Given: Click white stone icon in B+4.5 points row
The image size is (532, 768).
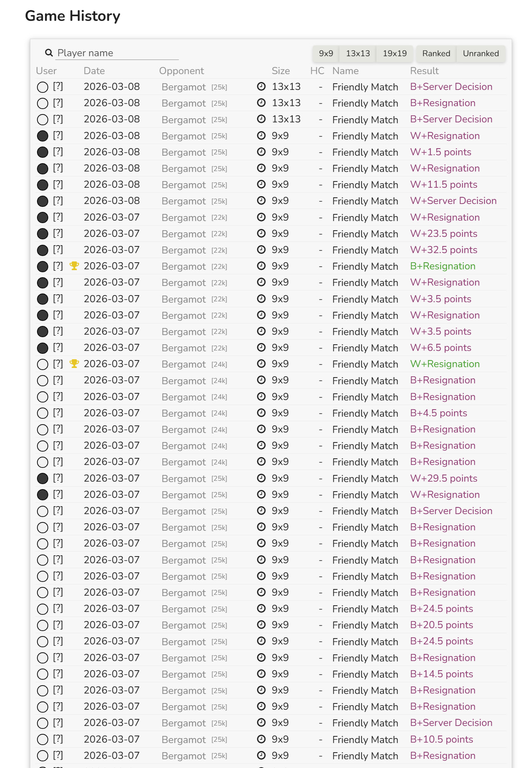Looking at the screenshot, I should click(42, 413).
